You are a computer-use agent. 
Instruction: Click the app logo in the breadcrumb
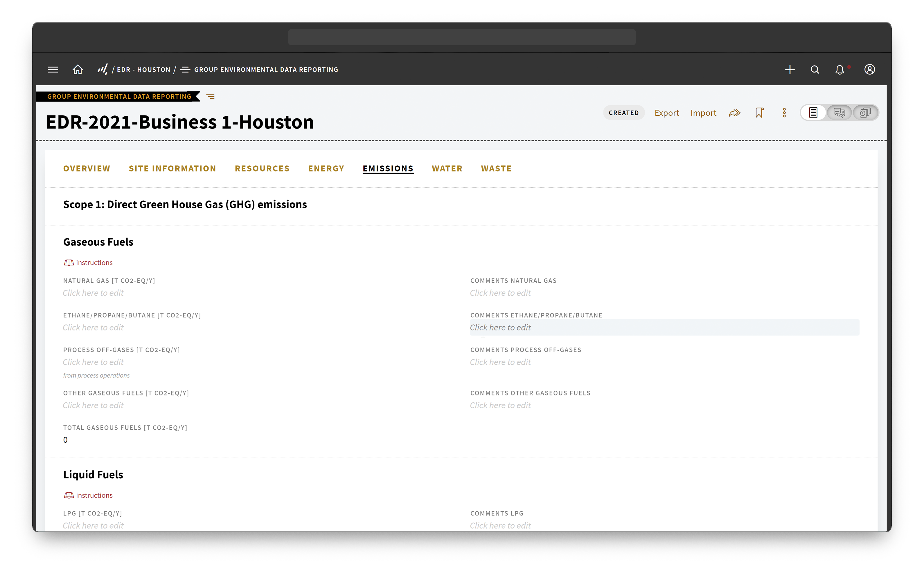(x=103, y=69)
